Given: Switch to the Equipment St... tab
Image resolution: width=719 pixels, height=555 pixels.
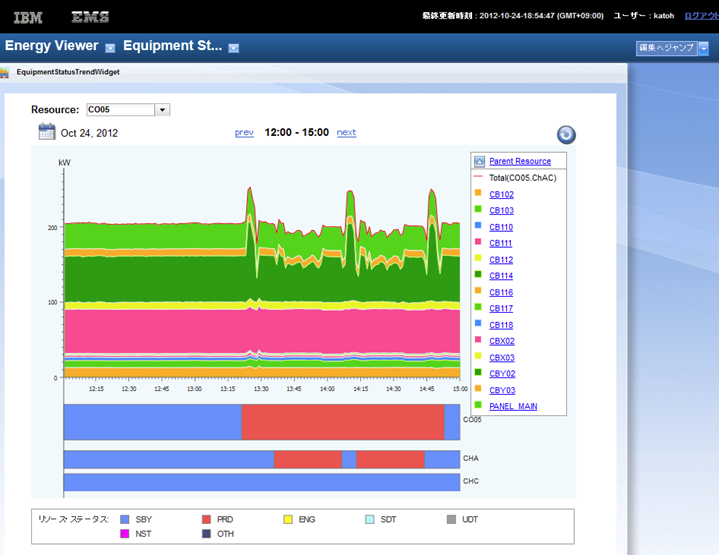Looking at the screenshot, I should click(x=172, y=46).
